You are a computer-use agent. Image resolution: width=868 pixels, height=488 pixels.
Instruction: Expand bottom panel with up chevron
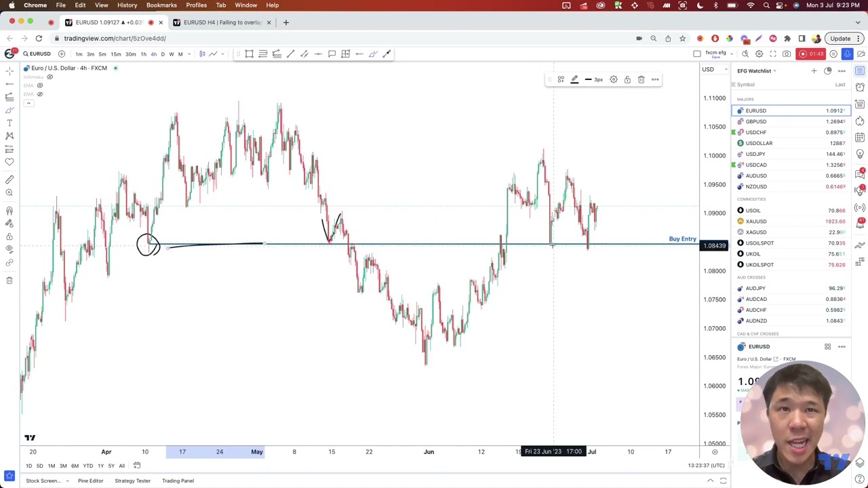(710, 481)
